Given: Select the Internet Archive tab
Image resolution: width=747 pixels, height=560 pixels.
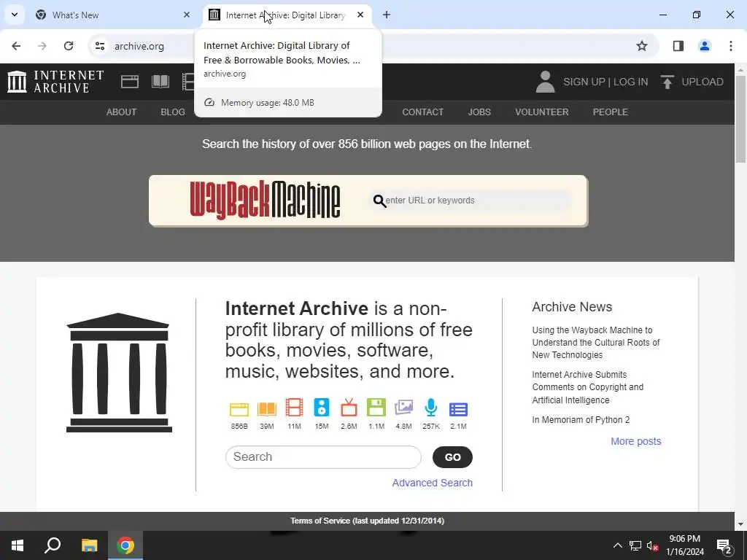Looking at the screenshot, I should [285, 15].
